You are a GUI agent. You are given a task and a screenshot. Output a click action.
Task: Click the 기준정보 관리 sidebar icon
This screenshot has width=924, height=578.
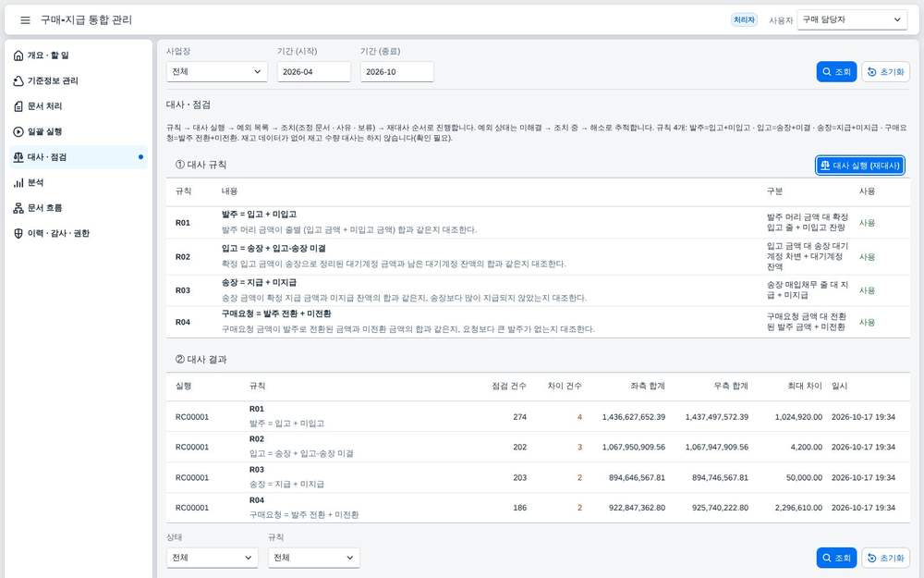(x=18, y=80)
